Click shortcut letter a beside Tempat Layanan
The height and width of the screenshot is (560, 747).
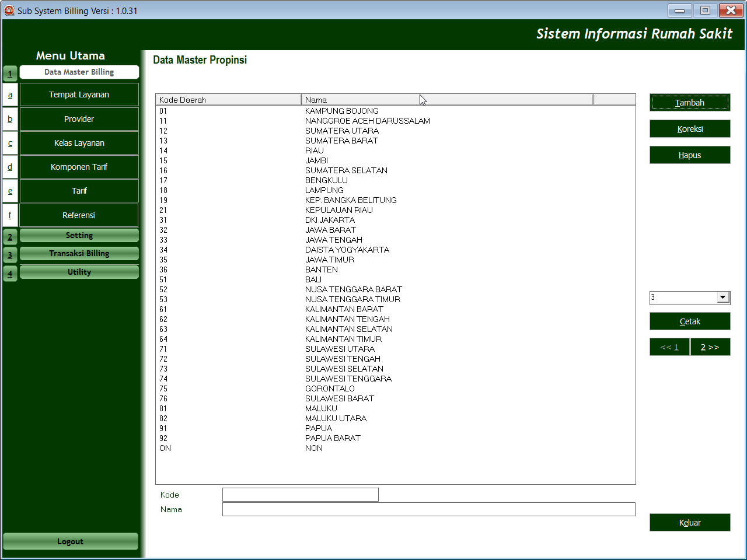click(10, 94)
